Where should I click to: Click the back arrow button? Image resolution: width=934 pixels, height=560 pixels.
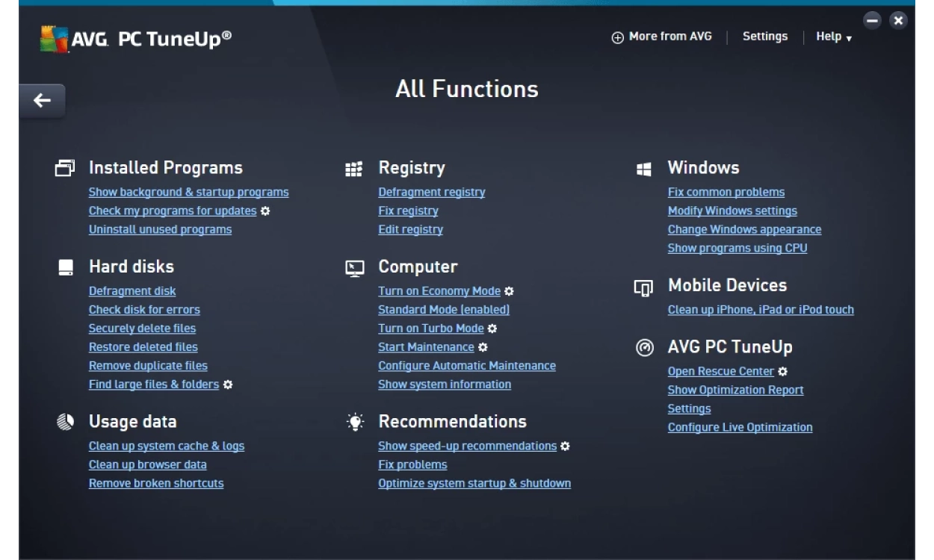[x=42, y=101]
